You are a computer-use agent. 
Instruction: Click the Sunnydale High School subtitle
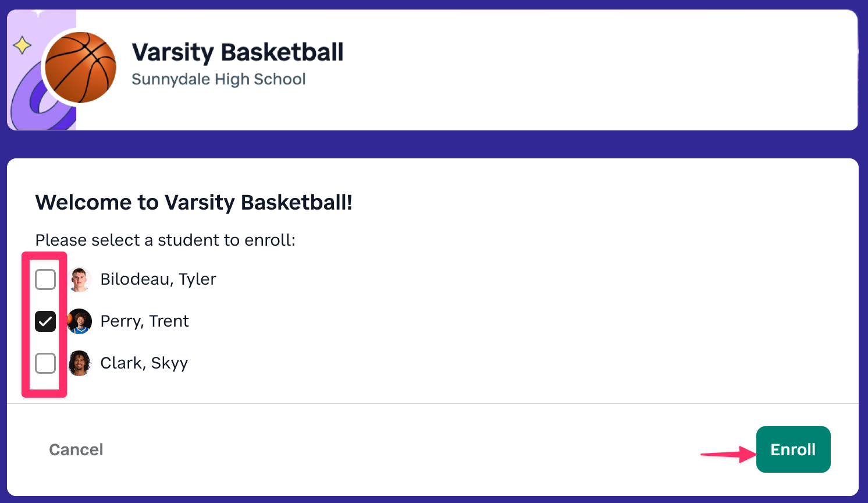click(219, 79)
